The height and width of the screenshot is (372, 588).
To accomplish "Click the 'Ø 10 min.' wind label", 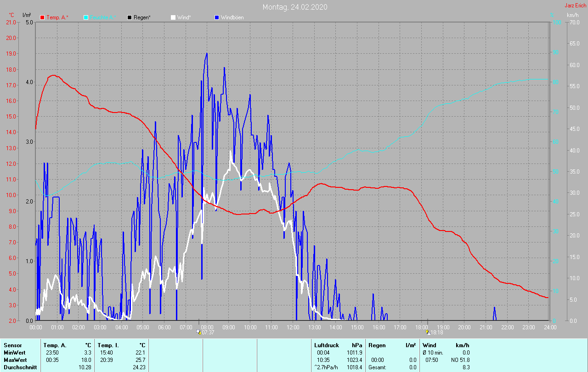I will pos(433,353).
